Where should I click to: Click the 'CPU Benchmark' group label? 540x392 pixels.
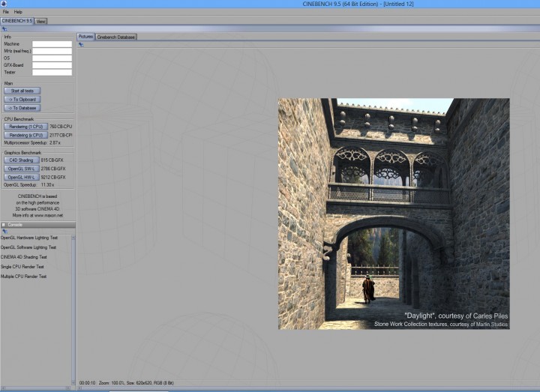click(x=19, y=119)
